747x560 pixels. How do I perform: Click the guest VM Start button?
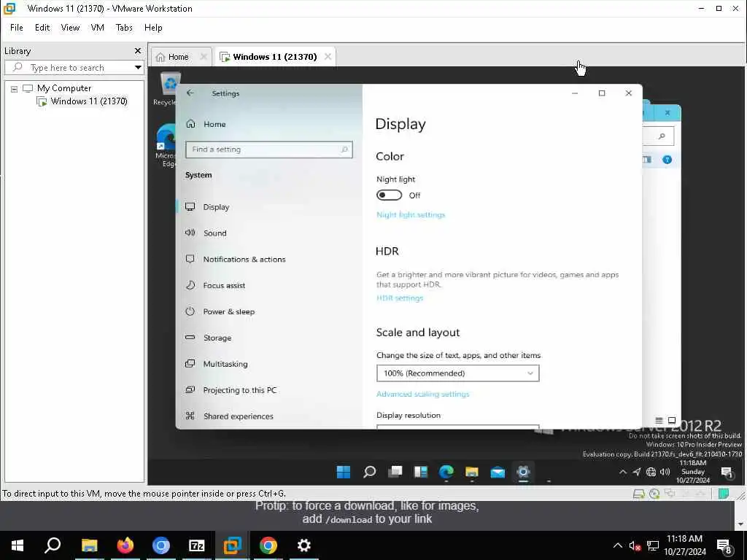coord(344,472)
